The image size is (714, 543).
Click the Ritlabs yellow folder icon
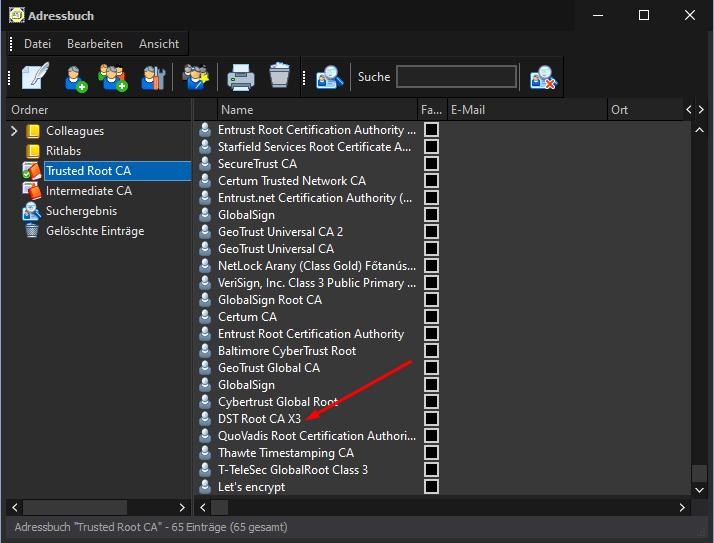click(33, 151)
